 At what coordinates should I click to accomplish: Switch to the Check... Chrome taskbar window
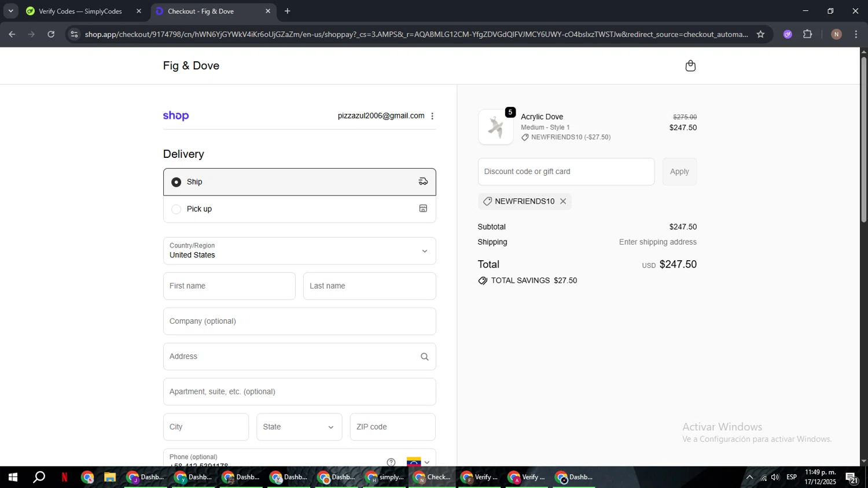tap(432, 477)
